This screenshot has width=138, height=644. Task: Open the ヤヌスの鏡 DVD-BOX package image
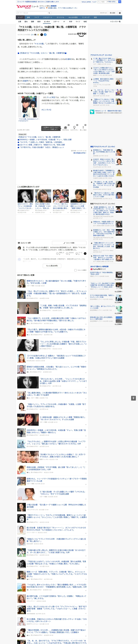pos(29,107)
